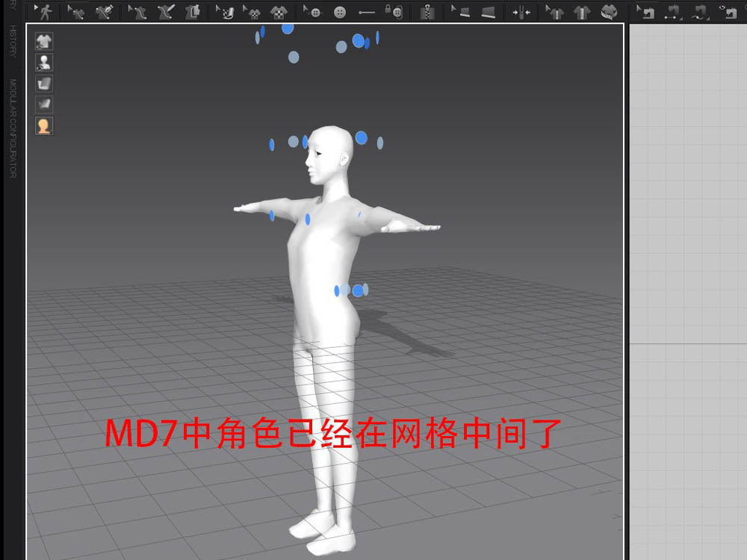Toggle garment visibility with the shirt icon
This screenshot has height=560, width=747.
(44, 41)
